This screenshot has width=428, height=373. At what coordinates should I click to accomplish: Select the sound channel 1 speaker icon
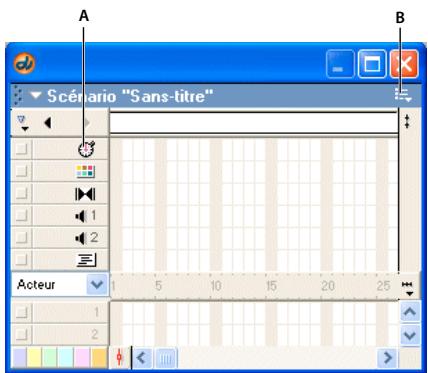tap(81, 216)
